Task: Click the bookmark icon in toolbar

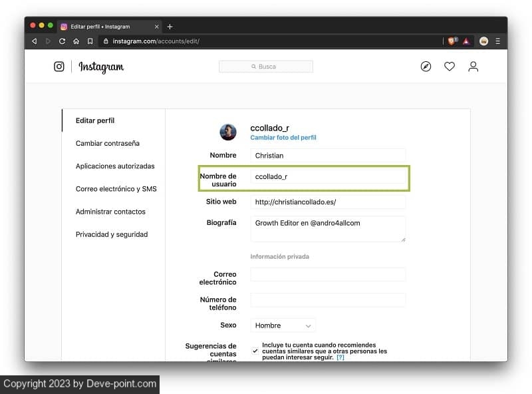Action: 90,41
